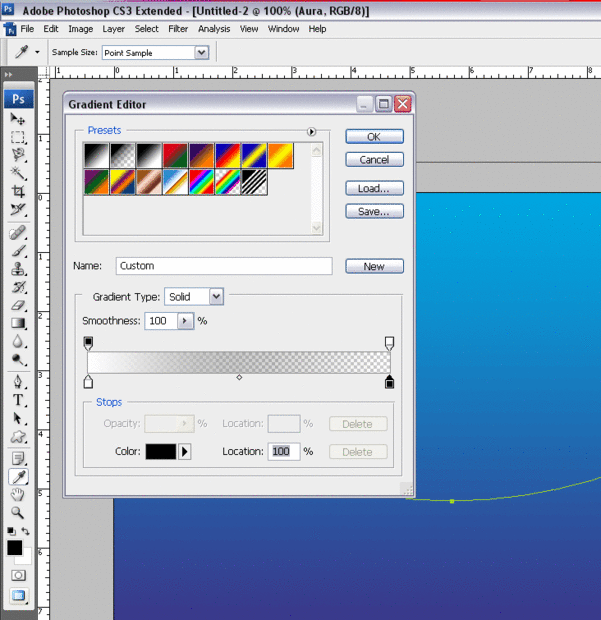Activate the Gradient tool in toolbox
Viewport: 601px width, 620px height.
coord(18,323)
